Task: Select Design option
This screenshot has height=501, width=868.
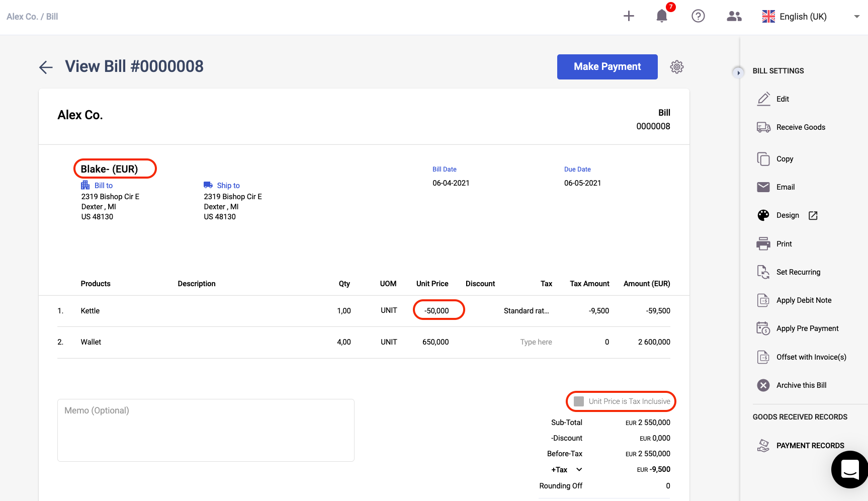Action: pyautogui.click(x=788, y=215)
